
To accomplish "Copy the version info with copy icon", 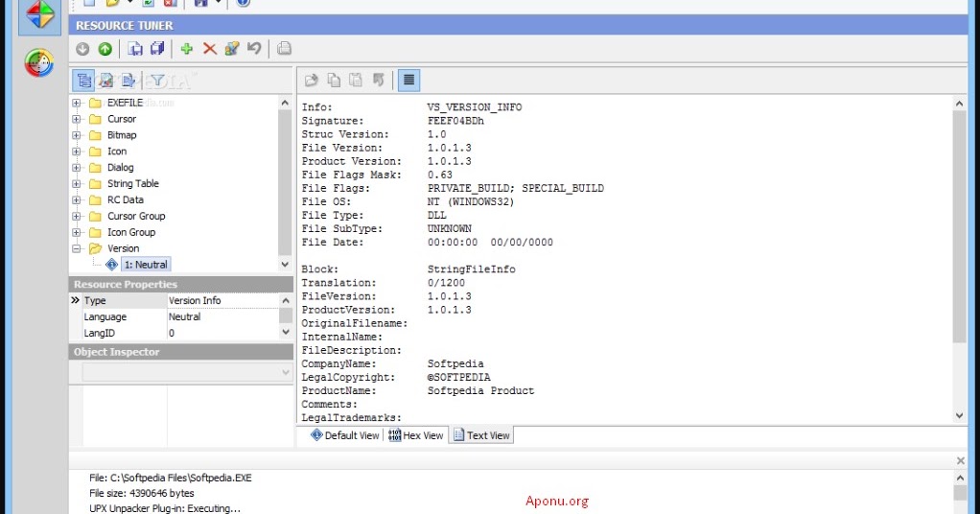I will click(334, 80).
